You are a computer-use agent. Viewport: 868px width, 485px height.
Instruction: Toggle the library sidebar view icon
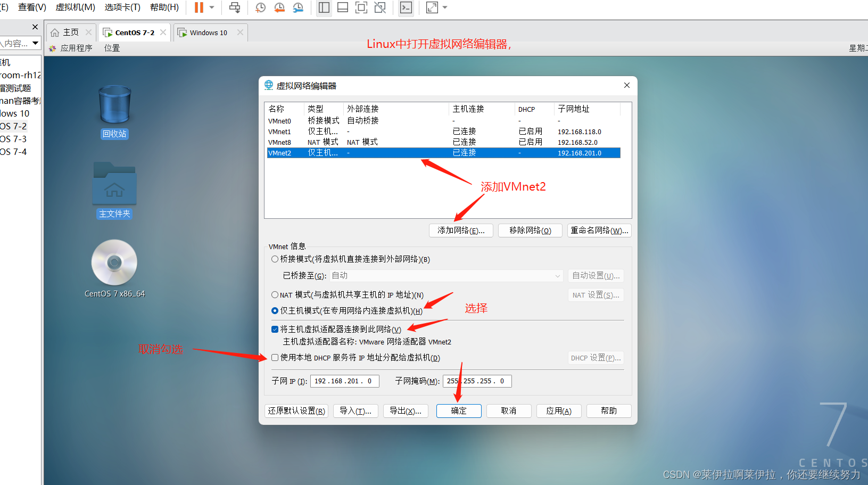[324, 7]
